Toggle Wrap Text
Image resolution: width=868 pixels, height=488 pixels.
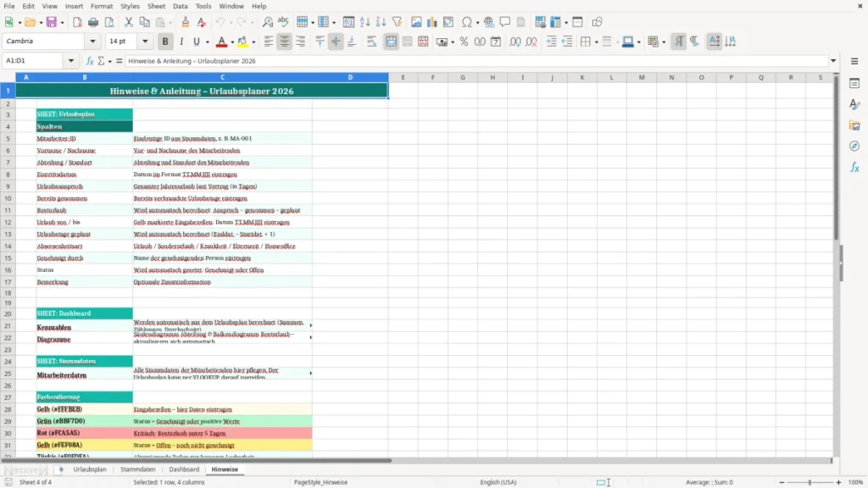pos(372,42)
